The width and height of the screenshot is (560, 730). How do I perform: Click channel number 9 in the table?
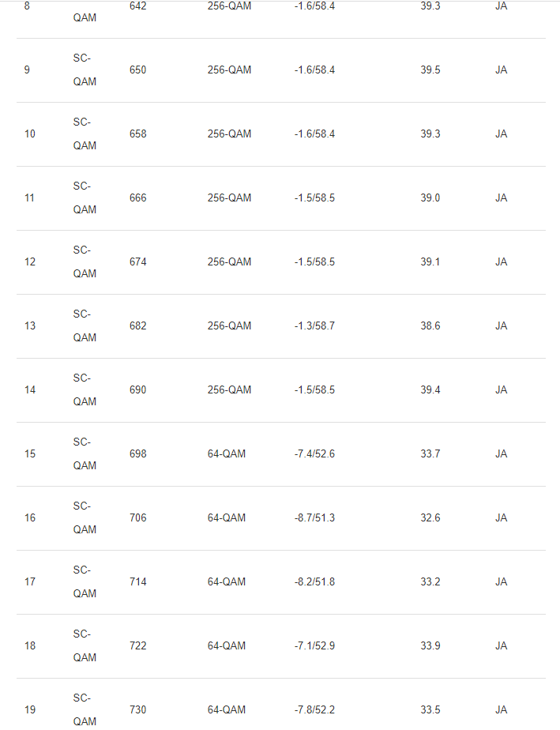point(27,70)
